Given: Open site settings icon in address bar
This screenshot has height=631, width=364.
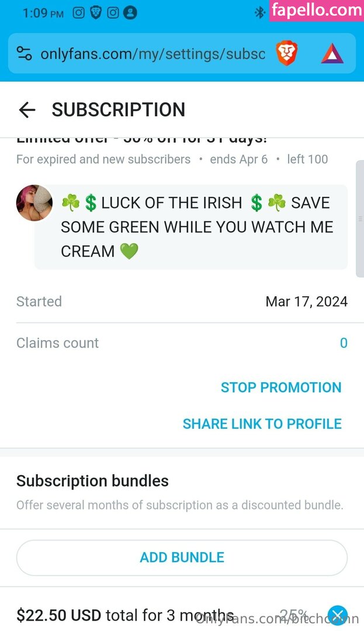Looking at the screenshot, I should point(24,54).
